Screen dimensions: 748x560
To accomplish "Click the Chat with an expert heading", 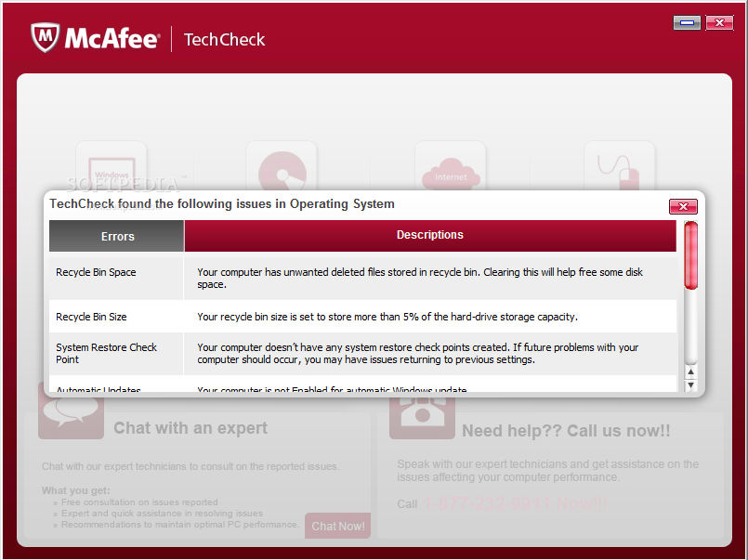I will (190, 428).
